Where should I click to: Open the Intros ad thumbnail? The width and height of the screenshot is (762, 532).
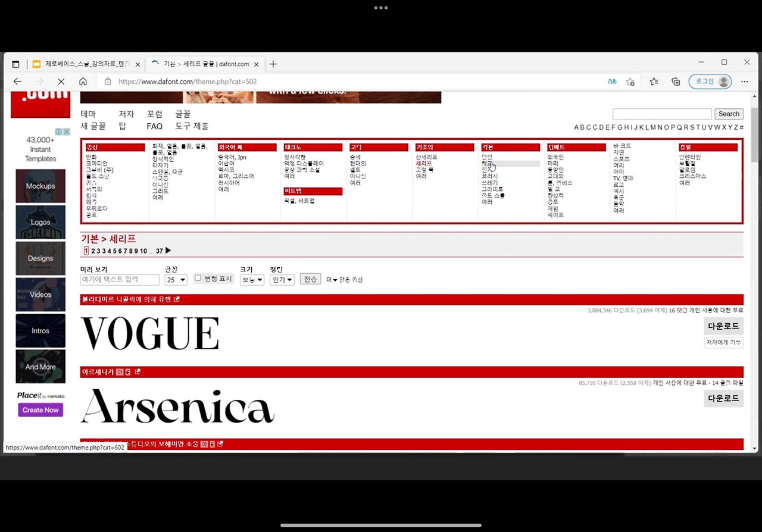[x=40, y=331]
